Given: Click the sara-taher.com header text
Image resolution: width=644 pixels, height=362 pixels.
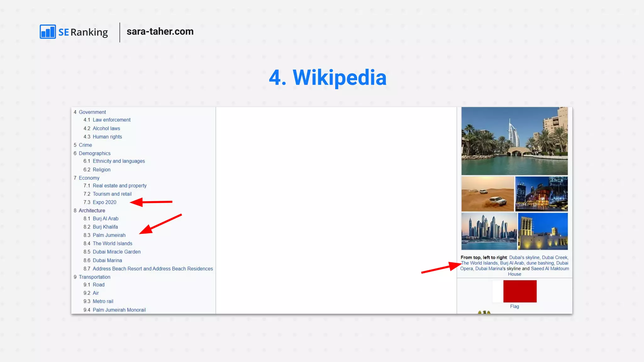Looking at the screenshot, I should [160, 31].
